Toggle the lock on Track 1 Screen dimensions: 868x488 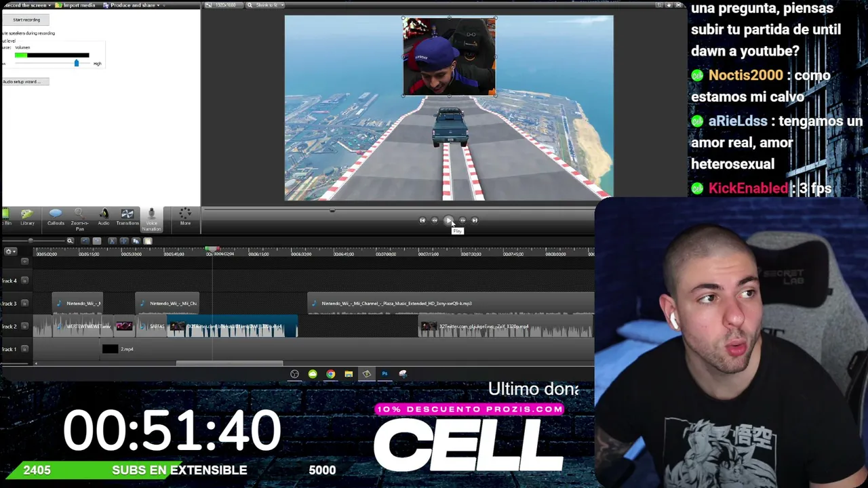pyautogui.click(x=24, y=349)
